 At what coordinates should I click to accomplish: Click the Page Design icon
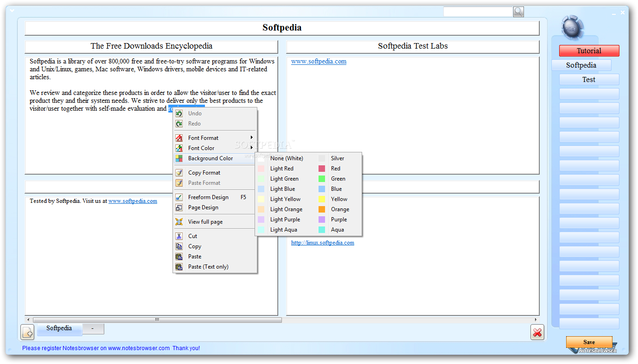point(179,207)
